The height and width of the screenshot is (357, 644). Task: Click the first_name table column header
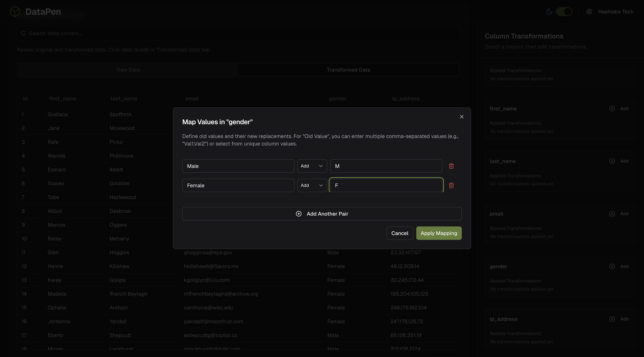coord(63,98)
